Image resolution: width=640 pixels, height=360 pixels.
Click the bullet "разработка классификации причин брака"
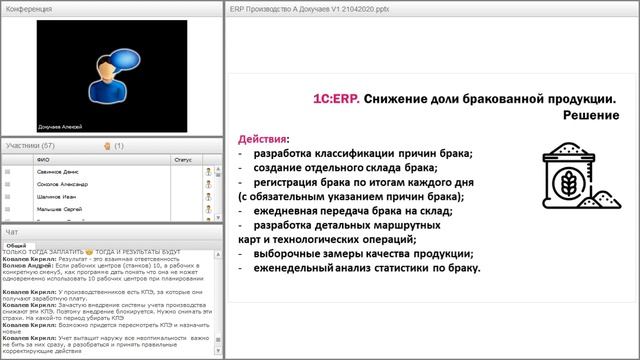coord(363,153)
